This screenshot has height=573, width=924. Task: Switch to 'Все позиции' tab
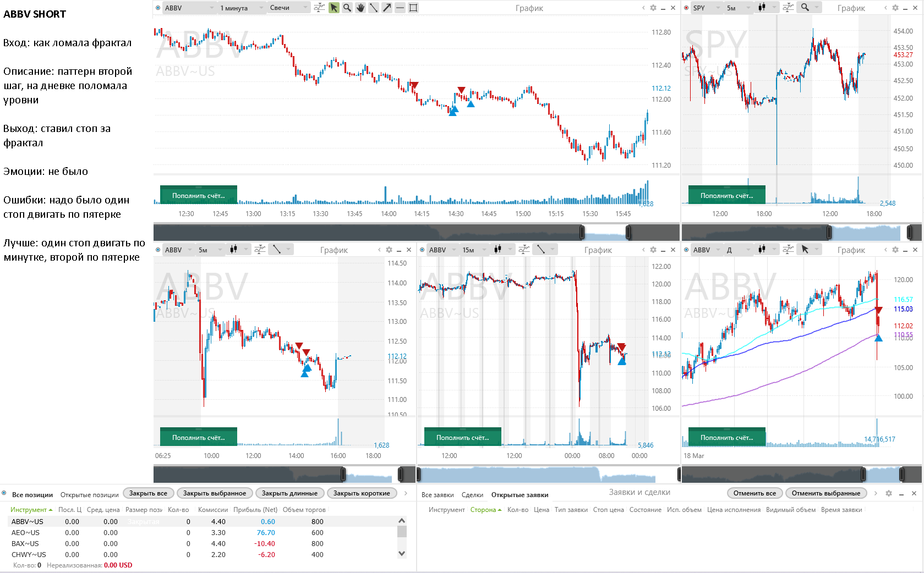32,495
